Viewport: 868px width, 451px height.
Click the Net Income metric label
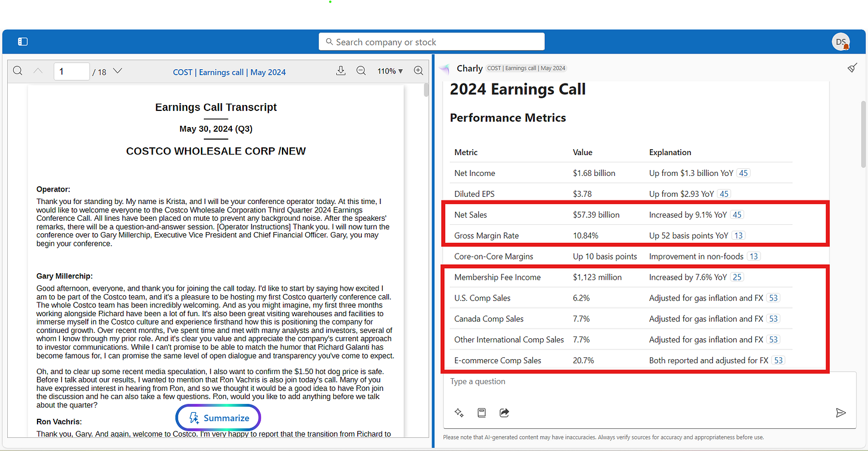(x=475, y=173)
